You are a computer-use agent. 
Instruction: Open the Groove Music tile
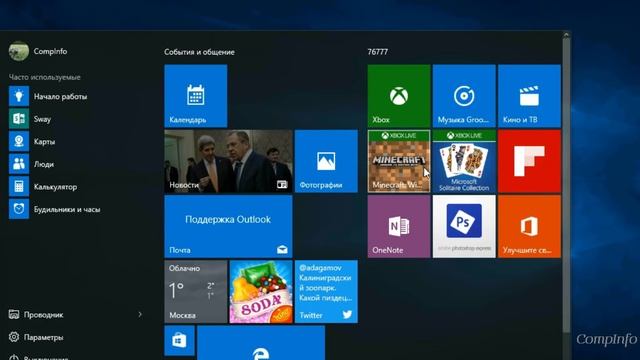coord(464,96)
